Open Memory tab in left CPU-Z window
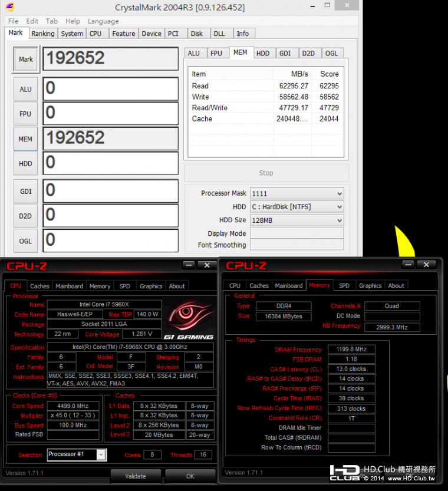Screen dimensions: 448x491 pyautogui.click(x=100, y=286)
